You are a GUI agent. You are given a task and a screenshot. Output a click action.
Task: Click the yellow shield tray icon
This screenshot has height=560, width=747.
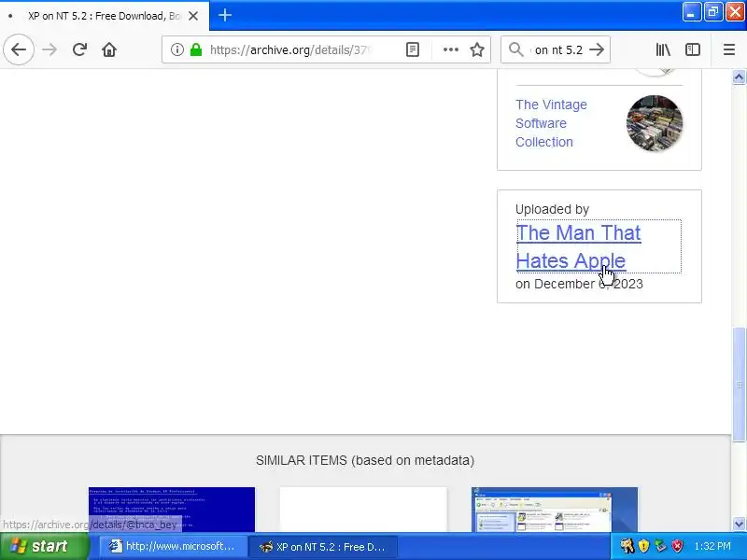[x=643, y=546]
